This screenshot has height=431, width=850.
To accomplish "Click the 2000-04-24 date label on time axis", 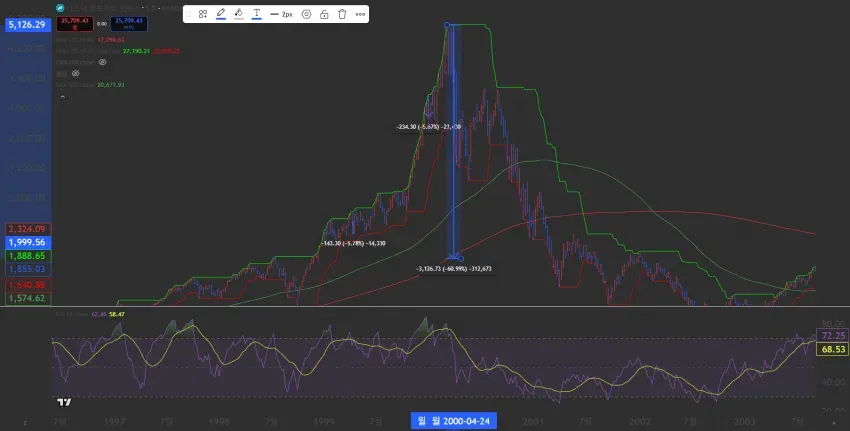I will click(x=454, y=421).
